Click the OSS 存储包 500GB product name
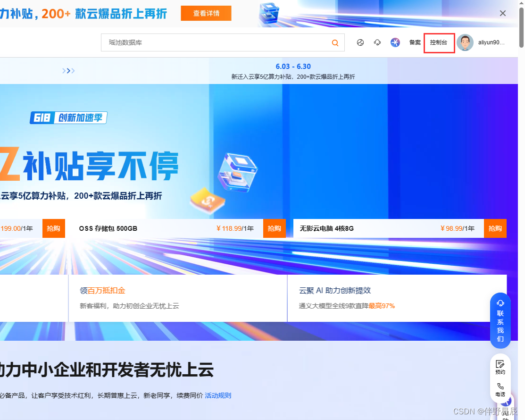This screenshot has width=525, height=420. pyautogui.click(x=108, y=228)
